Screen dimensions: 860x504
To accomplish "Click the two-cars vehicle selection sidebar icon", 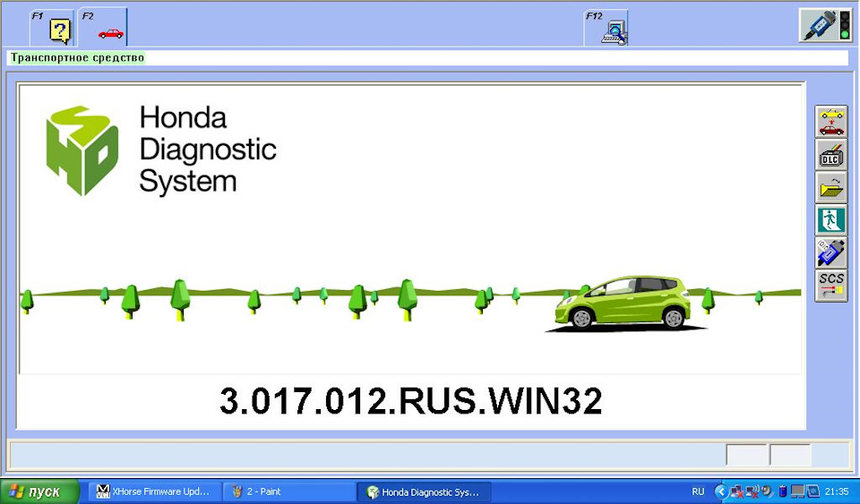I will pyautogui.click(x=831, y=122).
